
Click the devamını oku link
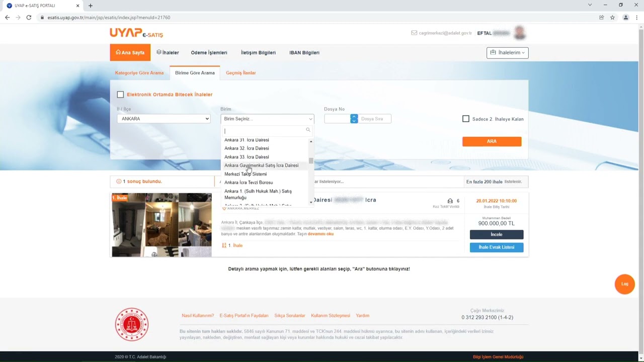(320, 234)
